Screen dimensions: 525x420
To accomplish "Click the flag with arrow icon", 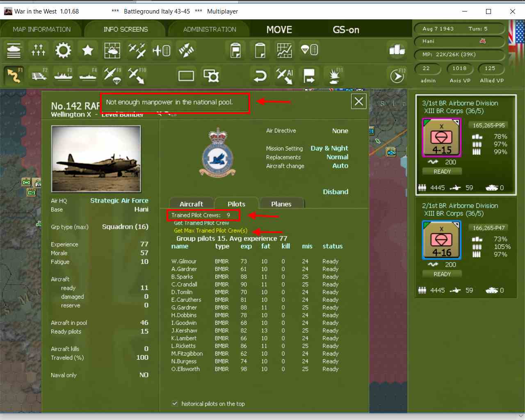I will click(x=309, y=75).
